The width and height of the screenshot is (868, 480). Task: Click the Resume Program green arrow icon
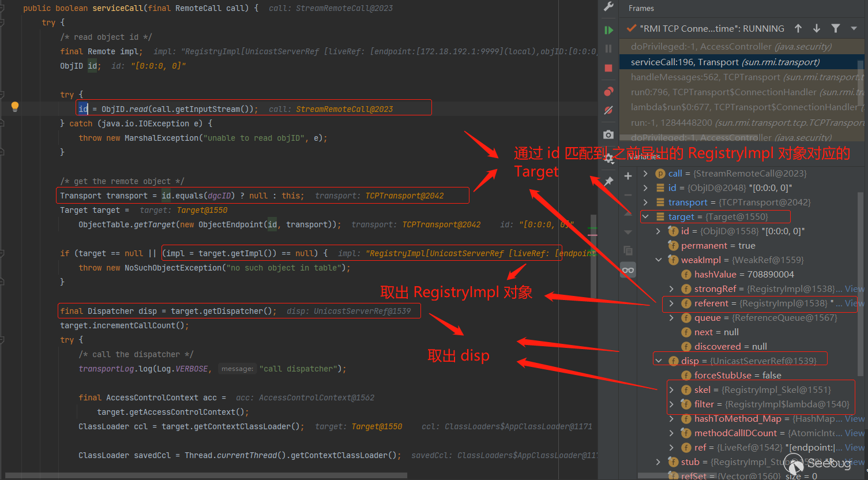[608, 30]
